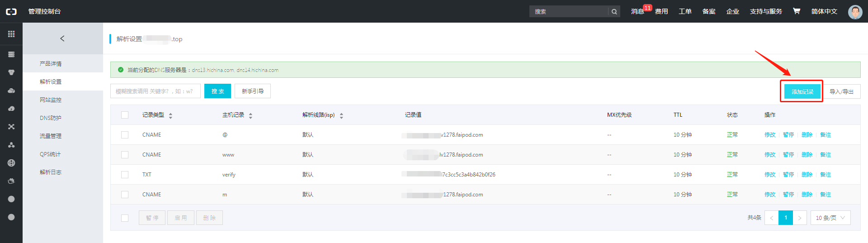Click the Alibaba Cloud logo icon
868x243 pixels.
point(11,11)
